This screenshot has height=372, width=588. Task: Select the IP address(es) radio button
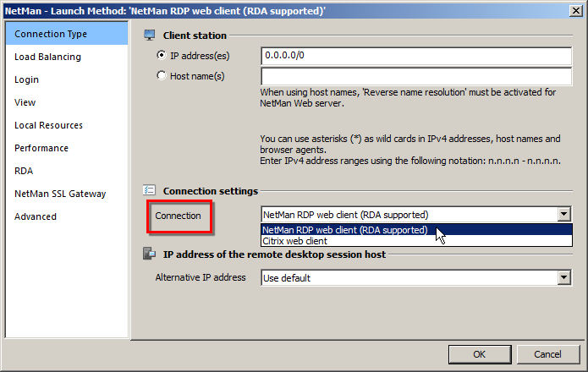(162, 57)
